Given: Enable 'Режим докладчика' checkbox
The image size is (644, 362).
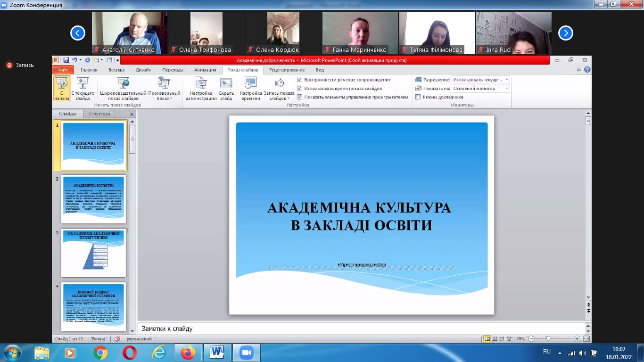Looking at the screenshot, I should 418,97.
